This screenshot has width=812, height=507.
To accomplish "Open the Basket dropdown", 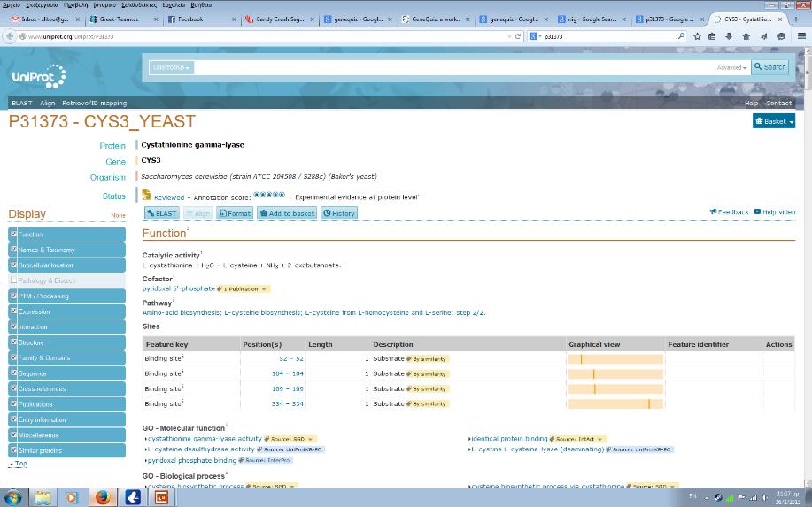I will click(x=774, y=121).
